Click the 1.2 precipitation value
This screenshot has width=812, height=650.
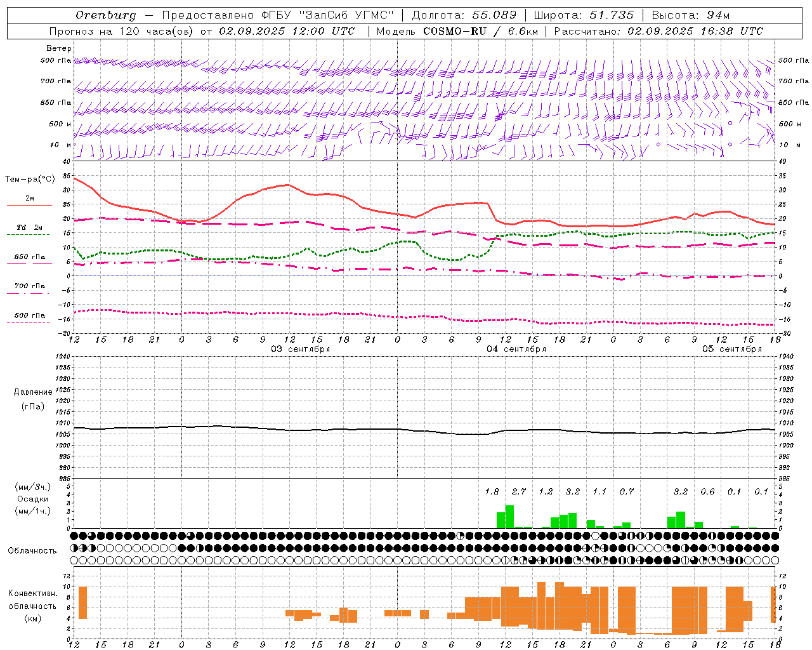point(546,491)
